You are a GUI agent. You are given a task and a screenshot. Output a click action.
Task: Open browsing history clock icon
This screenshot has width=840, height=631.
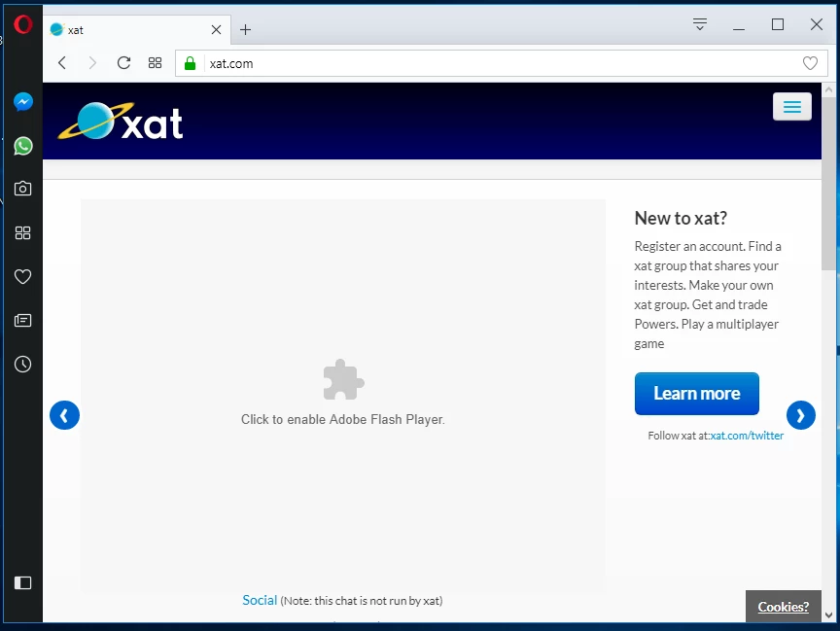tap(22, 365)
